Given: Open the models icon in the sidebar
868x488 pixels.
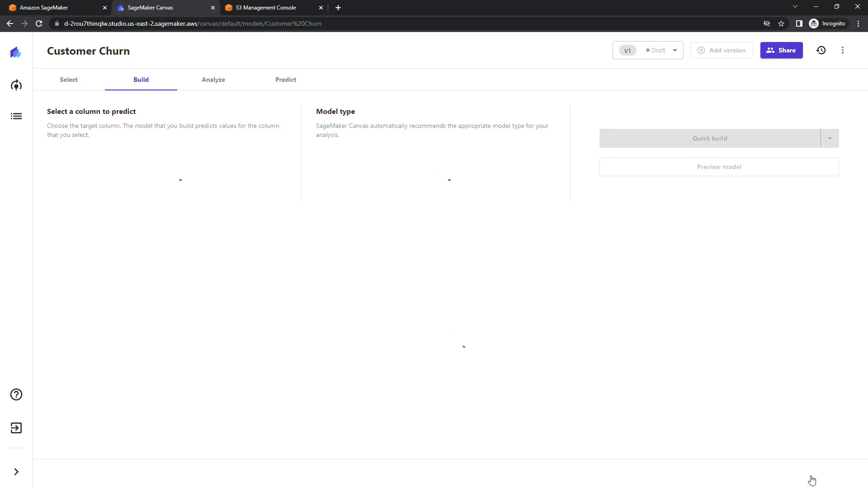Looking at the screenshot, I should point(16,85).
